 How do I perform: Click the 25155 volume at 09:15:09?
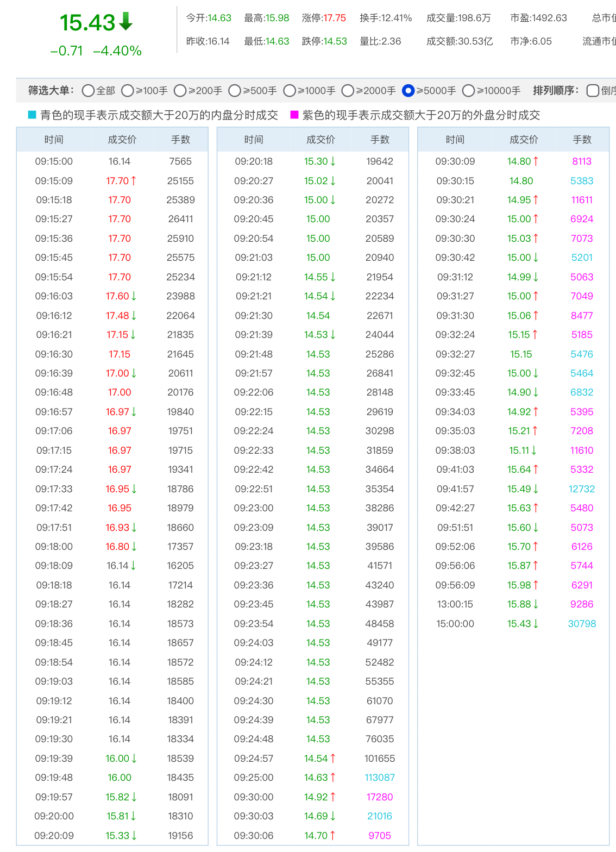tap(180, 181)
